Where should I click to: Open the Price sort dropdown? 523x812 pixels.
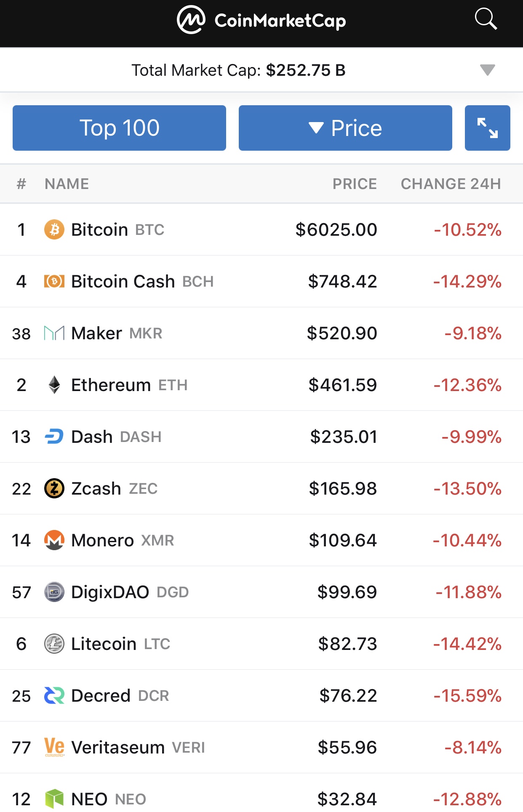pyautogui.click(x=345, y=128)
